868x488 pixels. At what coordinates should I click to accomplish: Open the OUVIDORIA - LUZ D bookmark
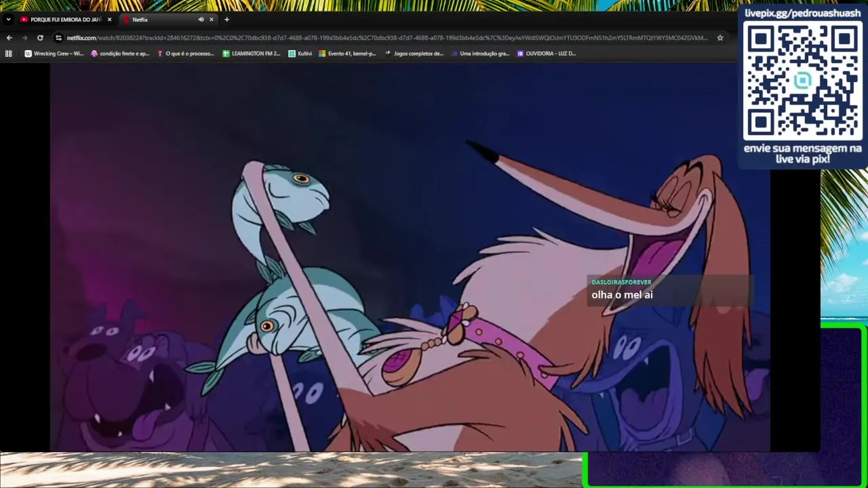[547, 54]
